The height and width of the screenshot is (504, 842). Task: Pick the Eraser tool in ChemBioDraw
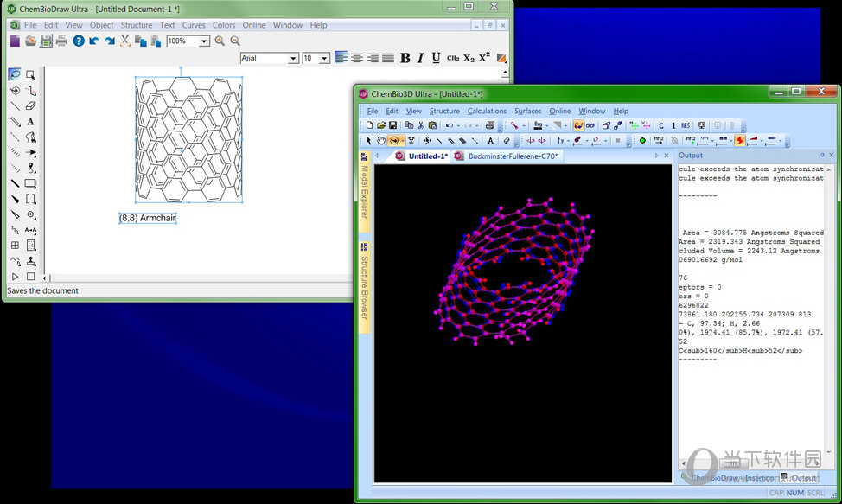click(x=30, y=105)
